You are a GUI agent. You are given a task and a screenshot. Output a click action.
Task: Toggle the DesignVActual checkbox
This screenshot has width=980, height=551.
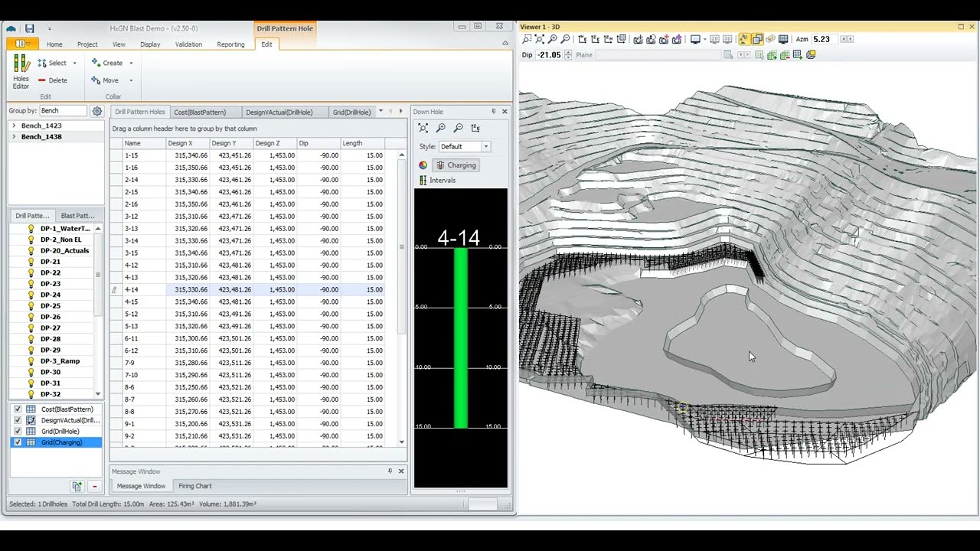18,420
